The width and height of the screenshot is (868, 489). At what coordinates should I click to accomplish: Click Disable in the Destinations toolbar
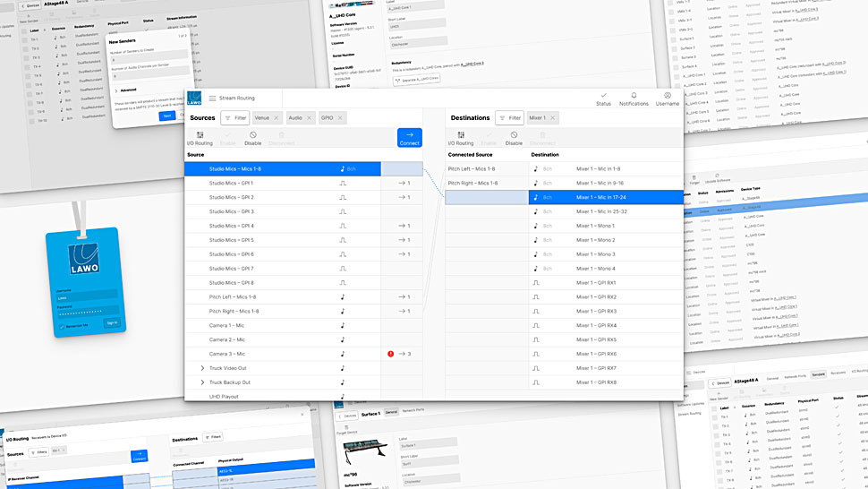514,139
